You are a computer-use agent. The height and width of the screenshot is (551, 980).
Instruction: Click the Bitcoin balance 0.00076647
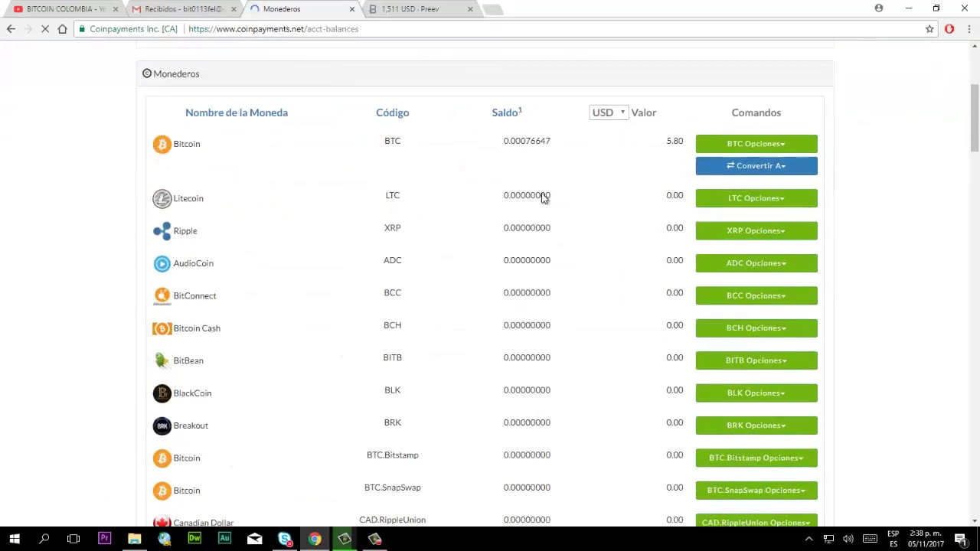pos(527,141)
